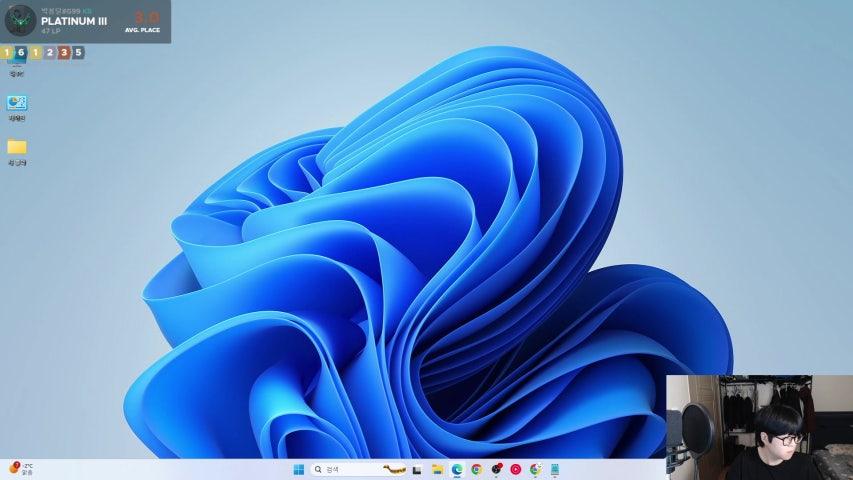The width and height of the screenshot is (853, 480).
Task: Open the red circular music app icon
Action: click(x=516, y=469)
